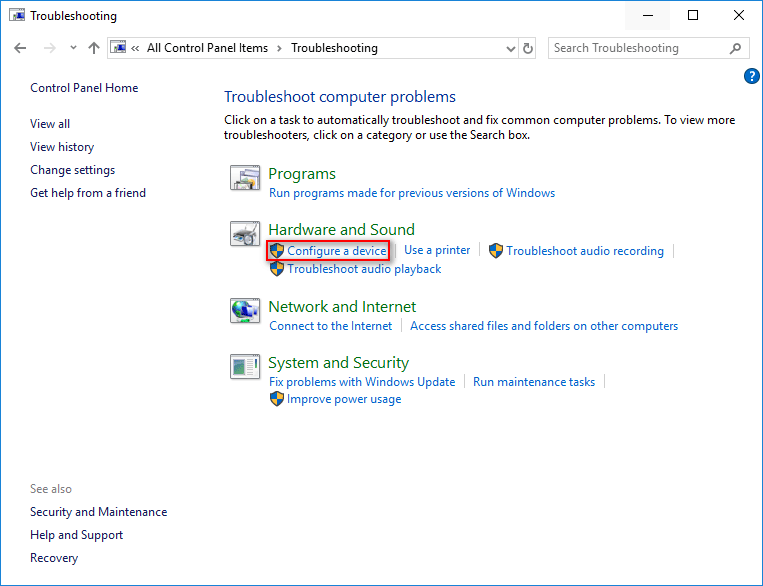
Task: Click Configure a device
Action: pyautogui.click(x=337, y=251)
